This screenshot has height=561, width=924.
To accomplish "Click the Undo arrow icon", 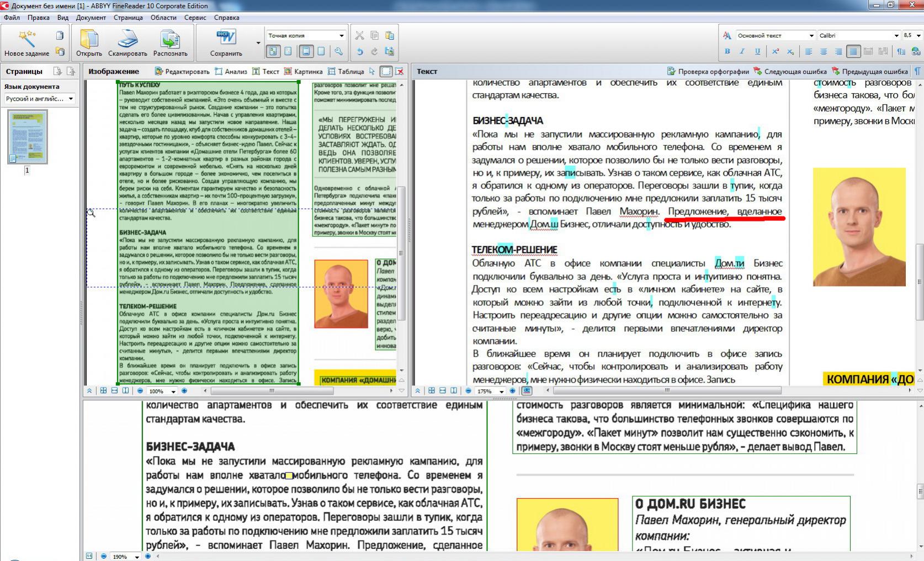I will (x=359, y=51).
